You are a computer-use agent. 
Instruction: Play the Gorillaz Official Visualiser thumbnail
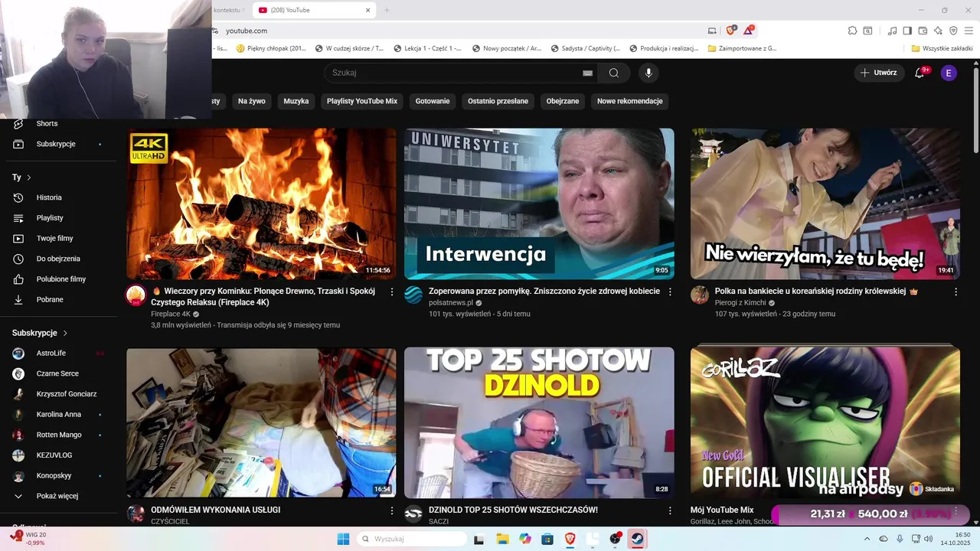click(x=825, y=422)
